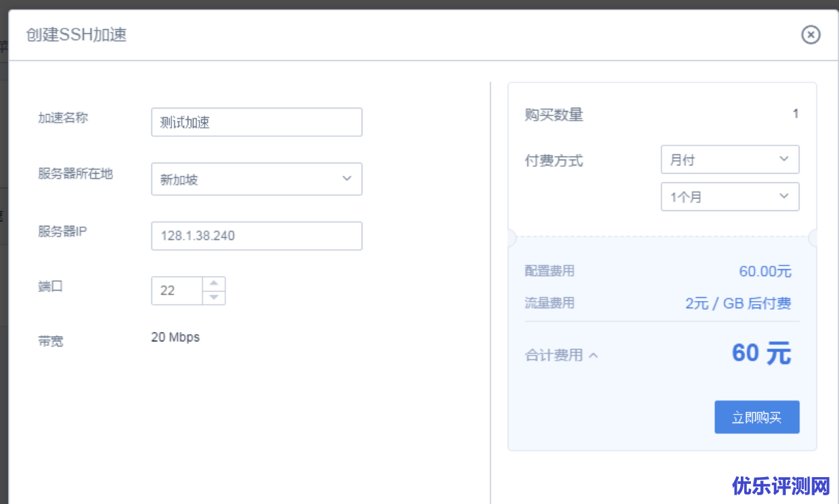Viewport: 839px width, 504px height.
Task: Click the 60.00元 configuration fee amount
Action: (765, 271)
